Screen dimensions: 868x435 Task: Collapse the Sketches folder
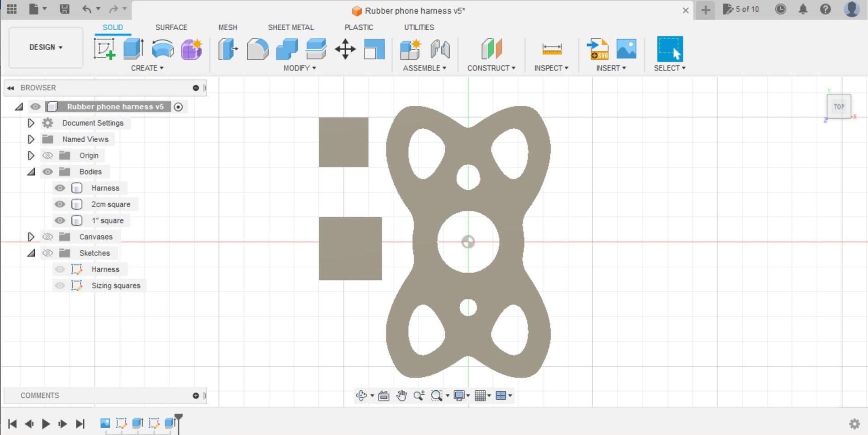tap(31, 253)
